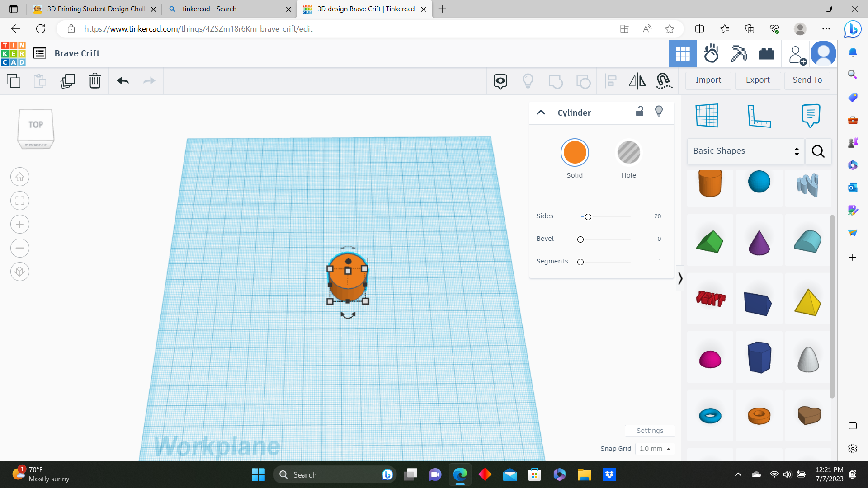Open the Align tool
Screen dimensions: 868x488
click(x=610, y=81)
